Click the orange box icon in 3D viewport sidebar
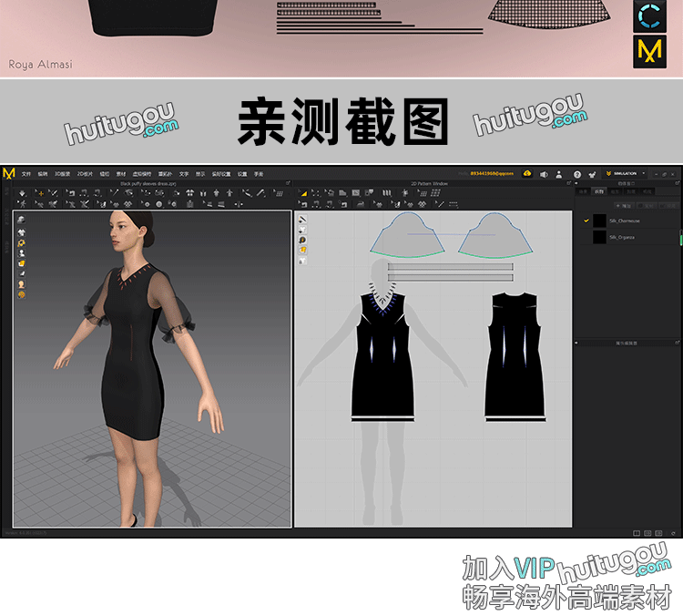The width and height of the screenshot is (683, 616). [x=21, y=263]
